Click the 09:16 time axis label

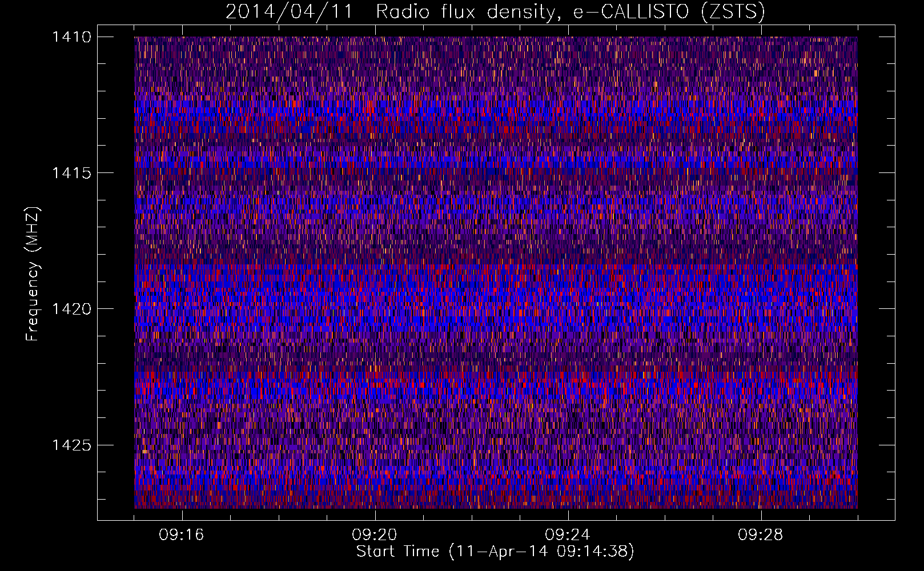point(182,535)
